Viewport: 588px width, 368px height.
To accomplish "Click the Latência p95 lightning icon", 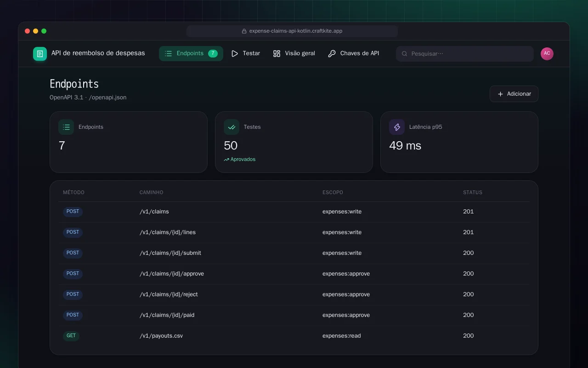I will (397, 127).
